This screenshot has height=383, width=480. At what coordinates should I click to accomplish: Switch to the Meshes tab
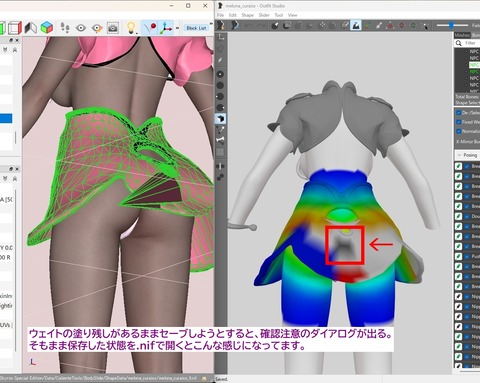pyautogui.click(x=462, y=35)
